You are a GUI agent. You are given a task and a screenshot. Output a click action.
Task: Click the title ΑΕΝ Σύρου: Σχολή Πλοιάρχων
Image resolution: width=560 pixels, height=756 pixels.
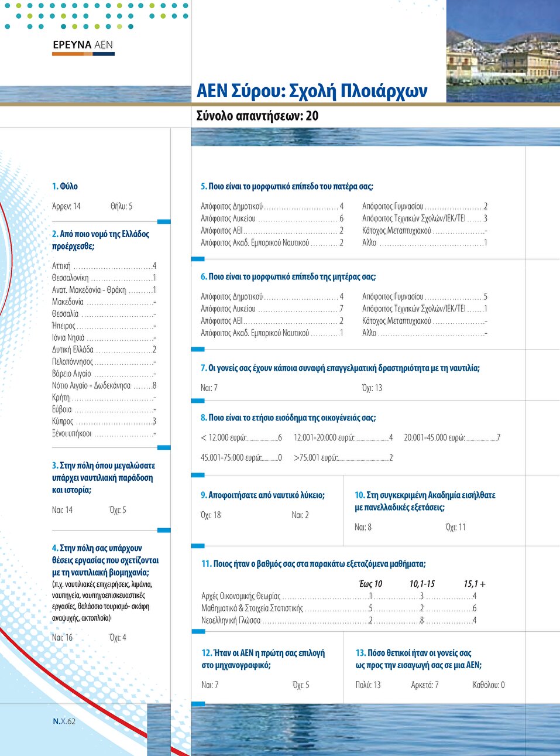[312, 91]
